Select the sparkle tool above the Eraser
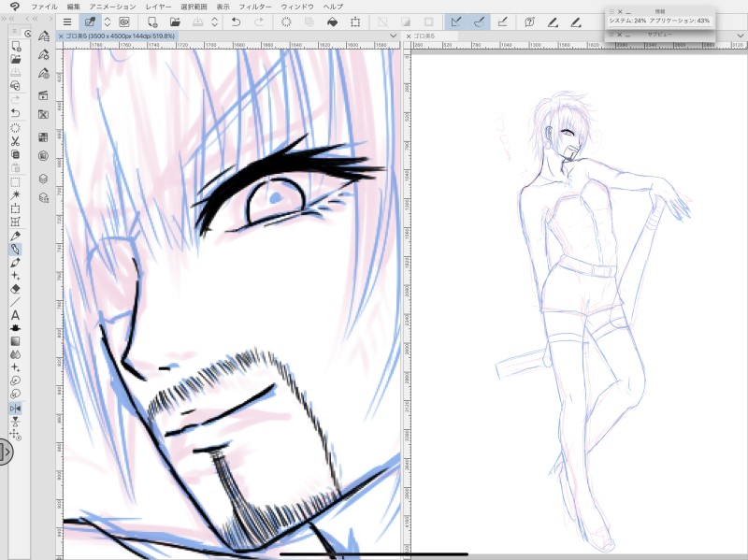Screen dimensions: 748x560 (15, 276)
